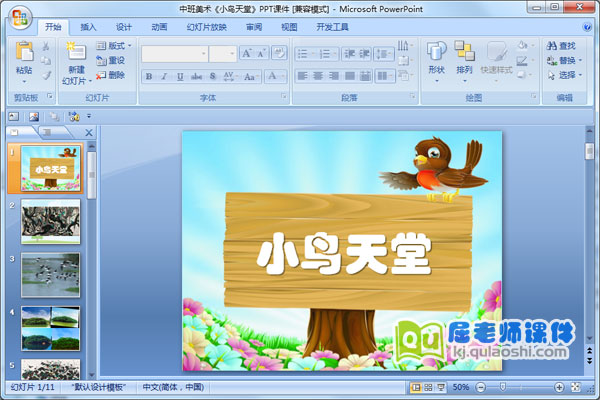Click the 重设 reset button
Image resolution: width=600 pixels, height=400 pixels.
click(x=111, y=60)
